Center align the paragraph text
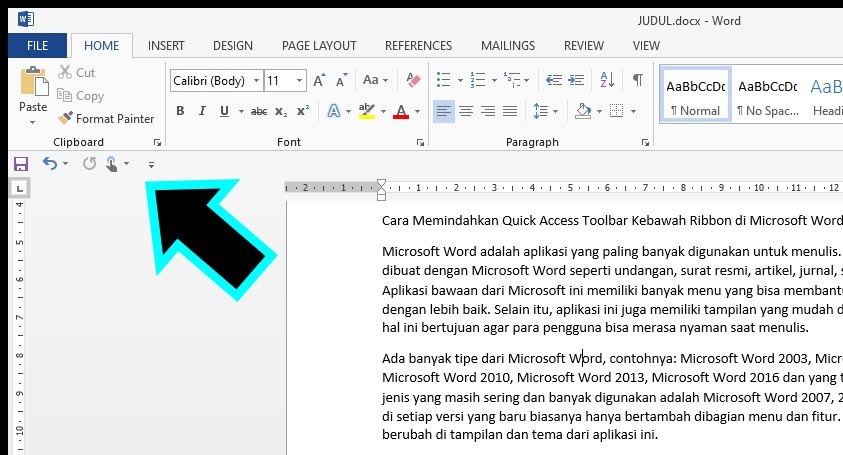843x455 pixels. tap(466, 111)
